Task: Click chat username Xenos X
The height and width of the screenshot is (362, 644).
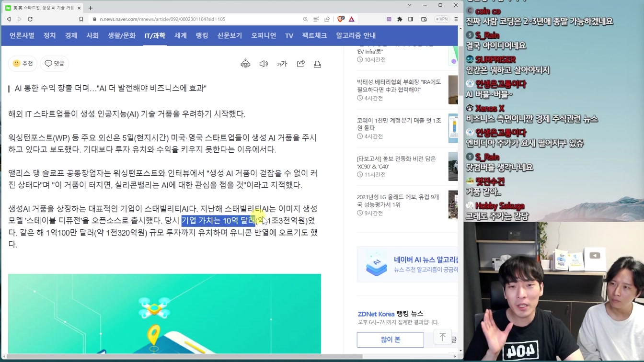Action: coord(490,109)
